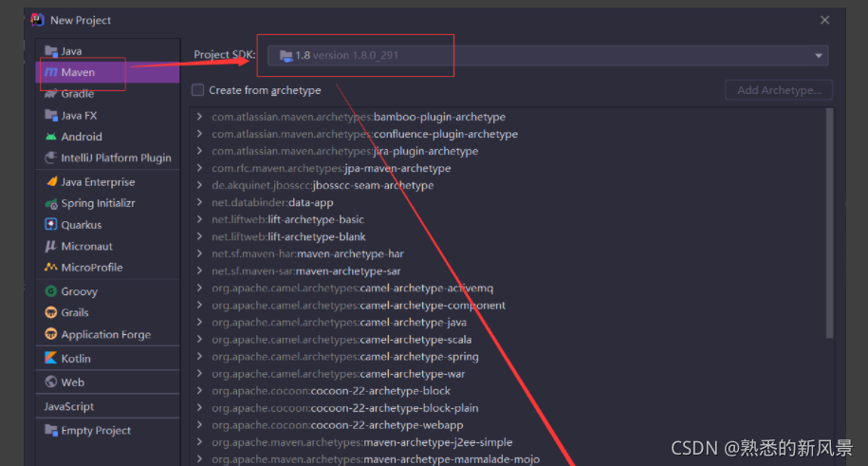Click the MicroProfile icon
This screenshot has width=868, height=466.
51,267
